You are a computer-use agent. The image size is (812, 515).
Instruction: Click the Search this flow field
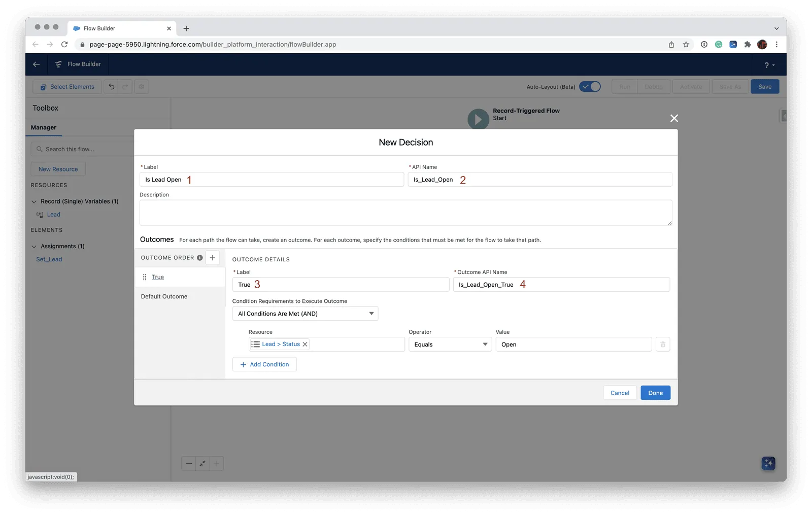tap(83, 149)
